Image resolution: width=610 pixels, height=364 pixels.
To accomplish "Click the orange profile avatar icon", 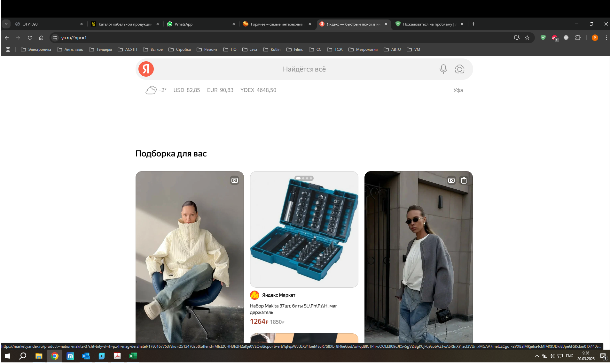I will coord(595,38).
